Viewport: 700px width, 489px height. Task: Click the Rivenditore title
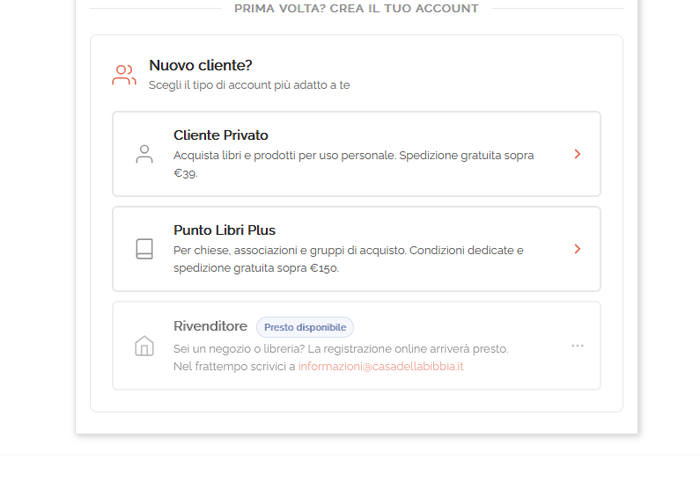[210, 326]
